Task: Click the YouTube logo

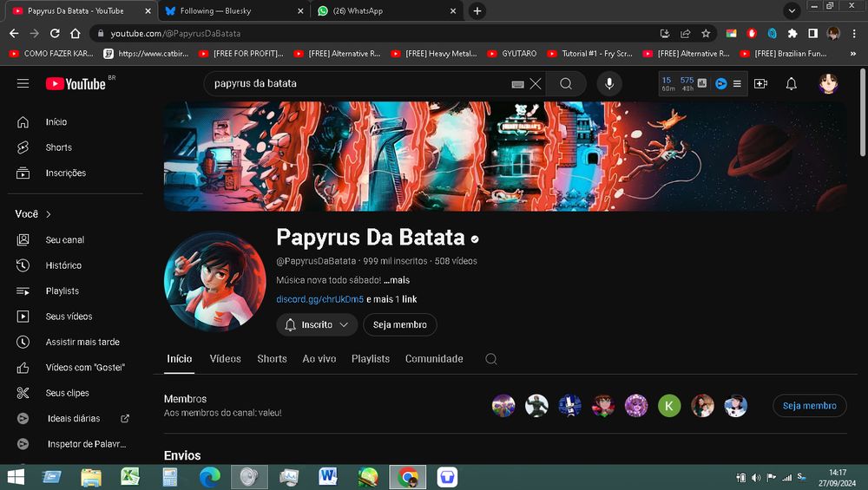Action: (76, 83)
